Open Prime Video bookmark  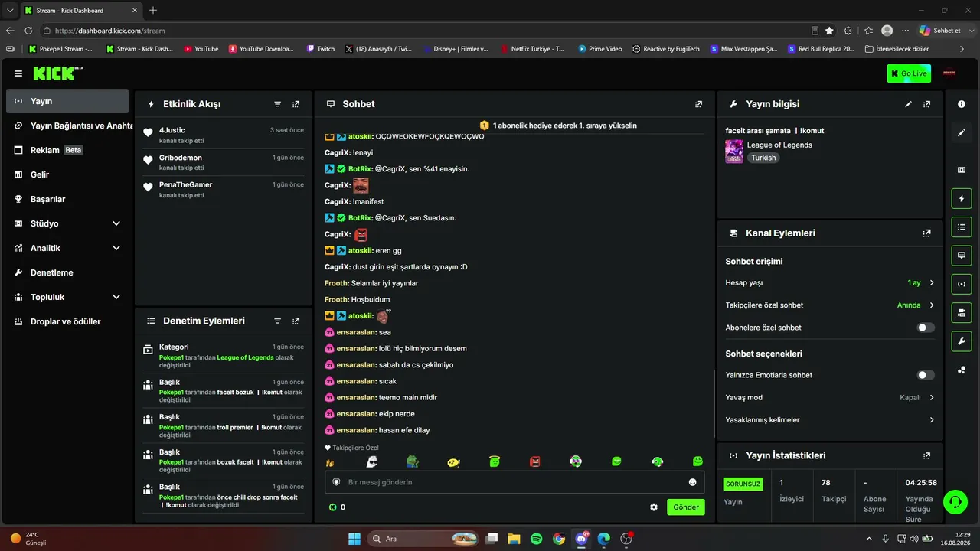tap(599, 49)
